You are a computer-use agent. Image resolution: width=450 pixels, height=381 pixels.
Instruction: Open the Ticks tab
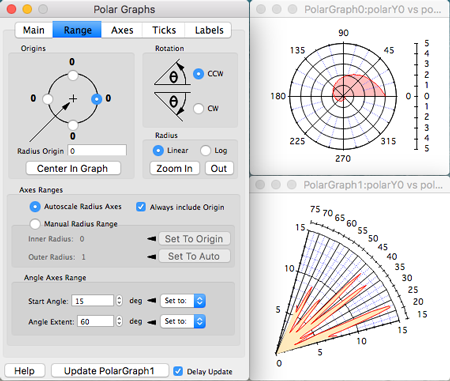pos(164,30)
